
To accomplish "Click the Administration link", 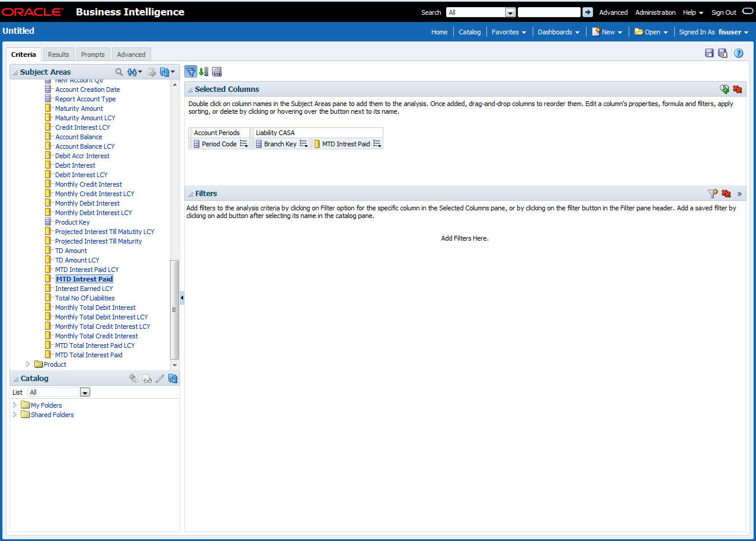I will (x=655, y=12).
